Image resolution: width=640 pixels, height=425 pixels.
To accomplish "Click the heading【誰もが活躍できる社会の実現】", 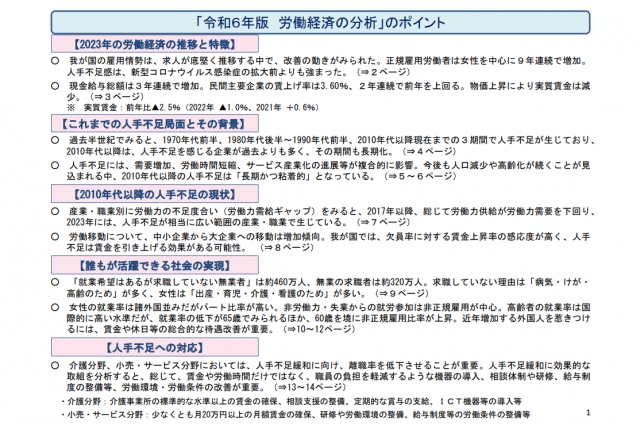I will click(155, 266).
